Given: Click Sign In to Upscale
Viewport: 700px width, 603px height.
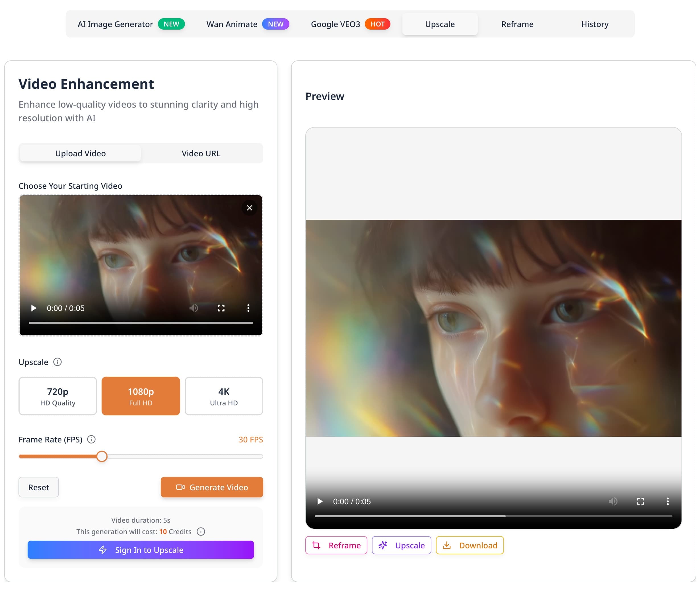Looking at the screenshot, I should point(141,550).
